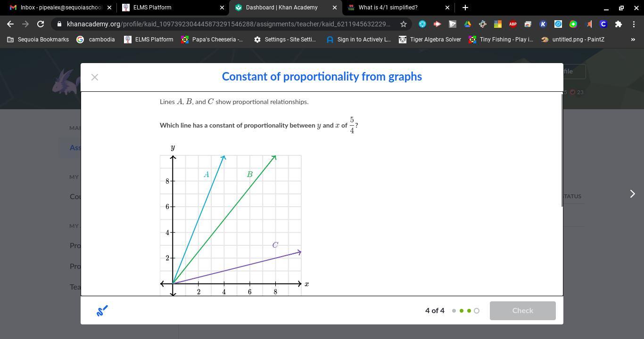The height and width of the screenshot is (339, 644).
Task: Open the Extensions puzzle menu
Action: coord(619,24)
